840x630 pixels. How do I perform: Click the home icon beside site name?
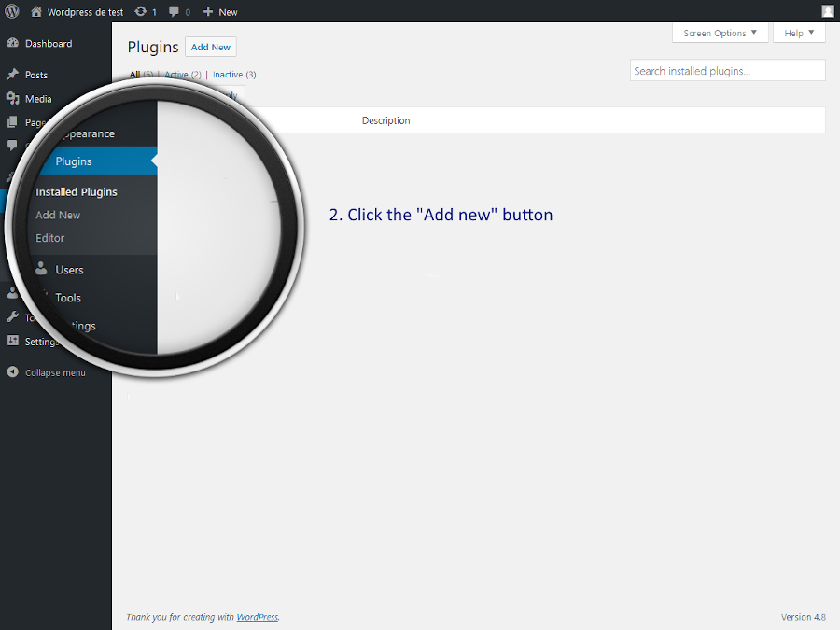click(36, 12)
